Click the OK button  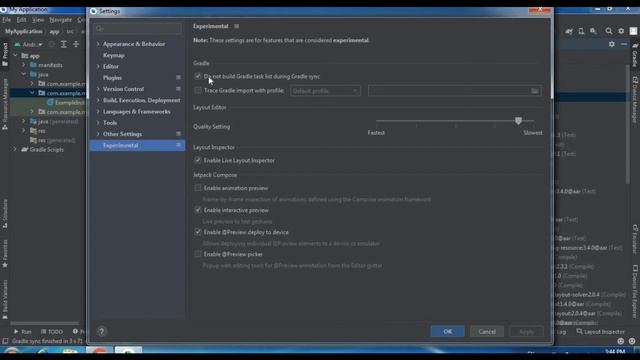[447, 331]
